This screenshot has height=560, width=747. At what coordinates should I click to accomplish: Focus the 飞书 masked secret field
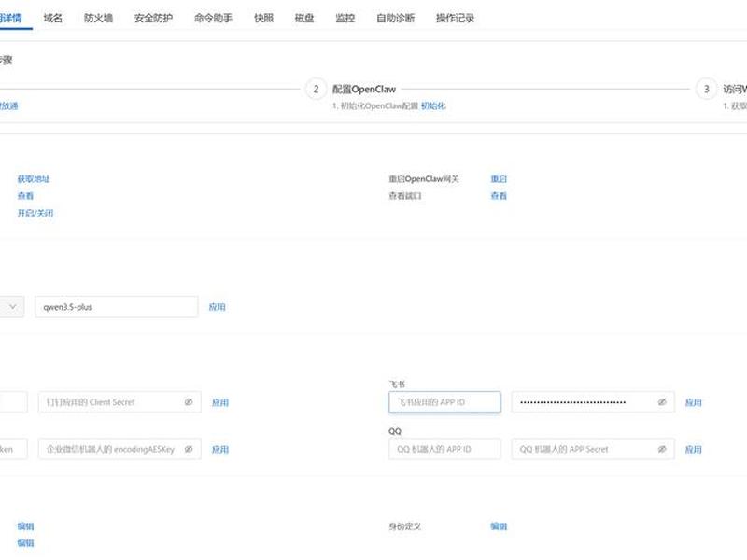593,402
